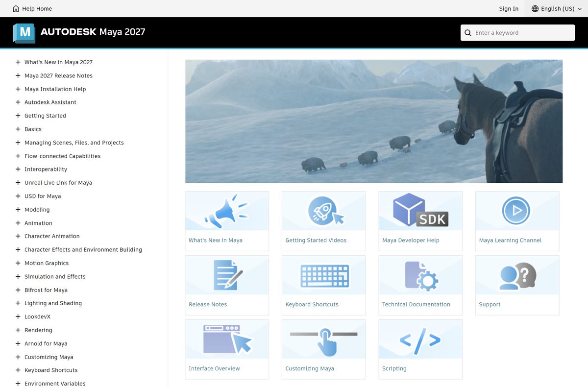Image resolution: width=588 pixels, height=388 pixels.
Task: Expand the Animation plus icon
Action: pos(18,223)
